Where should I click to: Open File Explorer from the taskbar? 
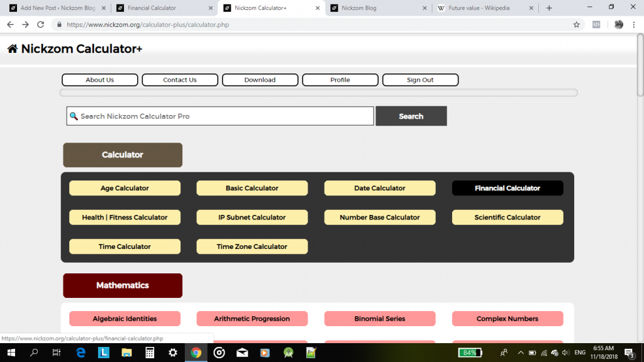[126, 353]
